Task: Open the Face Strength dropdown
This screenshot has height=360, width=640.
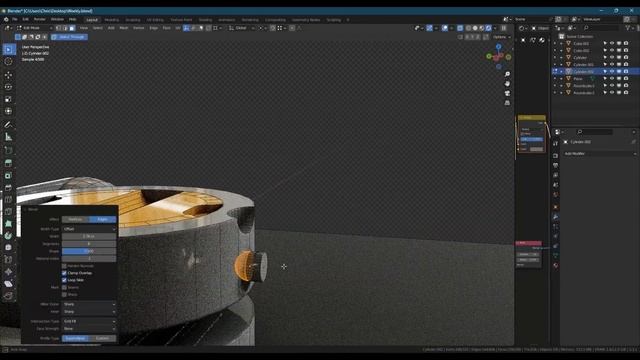Action: click(x=89, y=329)
